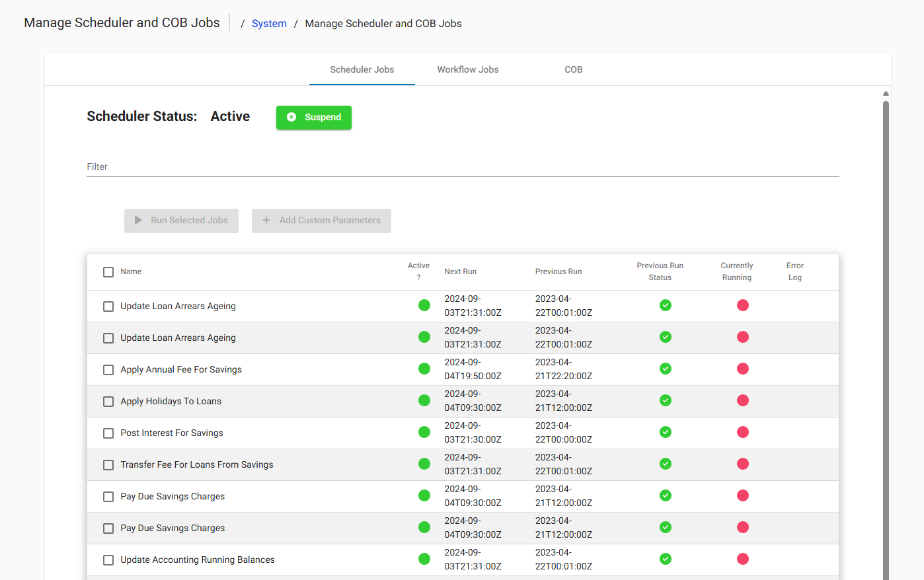The height and width of the screenshot is (580, 924).
Task: Click the red Currently Running indicator for Post Interest For Savings
Action: 742,432
